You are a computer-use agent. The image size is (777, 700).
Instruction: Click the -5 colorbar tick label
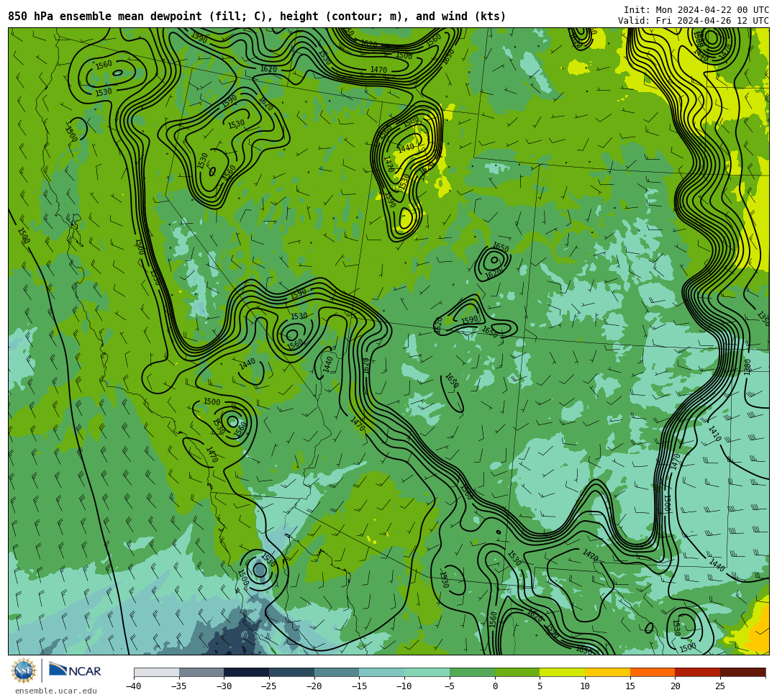(x=450, y=686)
